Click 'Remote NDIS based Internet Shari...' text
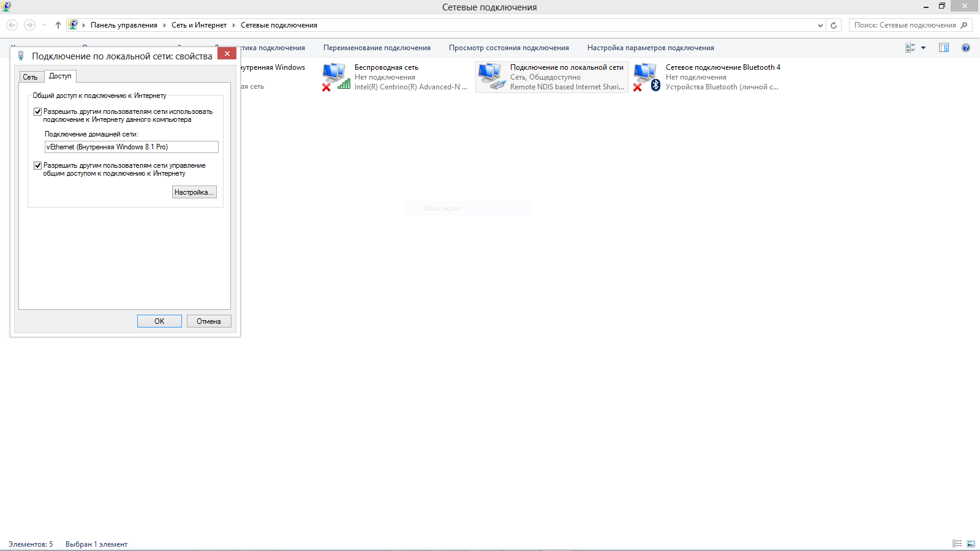This screenshot has height=551, width=980. click(567, 87)
